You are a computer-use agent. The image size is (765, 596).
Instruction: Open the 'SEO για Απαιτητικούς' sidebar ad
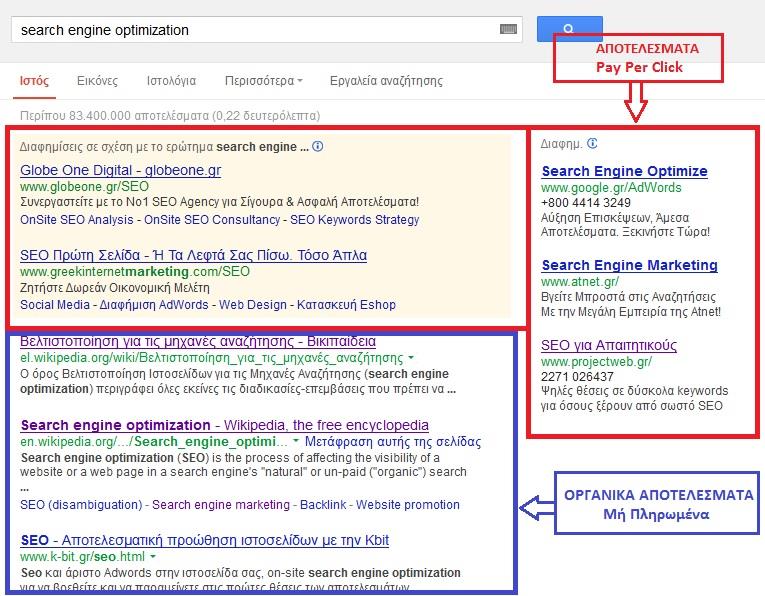point(609,345)
